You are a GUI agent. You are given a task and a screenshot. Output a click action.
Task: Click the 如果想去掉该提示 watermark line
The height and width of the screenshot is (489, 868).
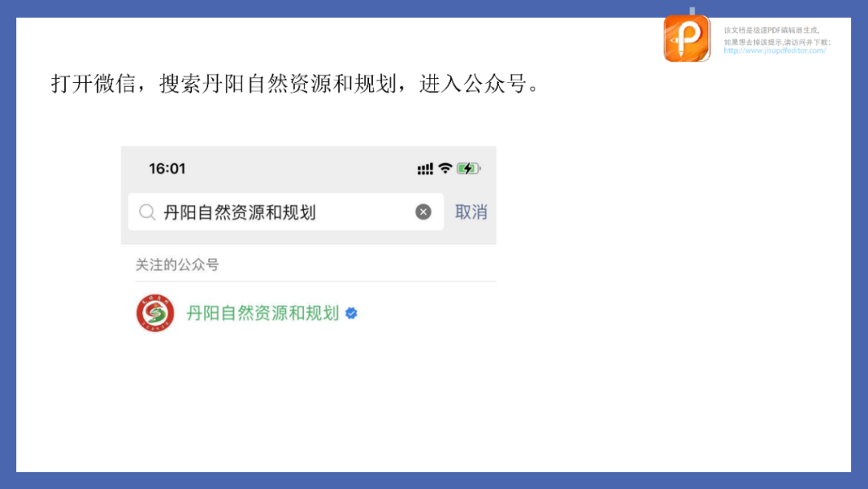[777, 42]
